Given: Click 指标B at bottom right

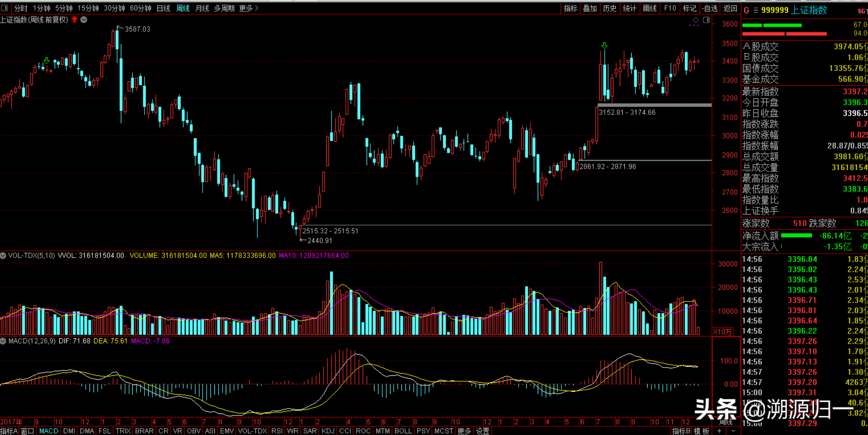Looking at the screenshot, I should 681,431.
